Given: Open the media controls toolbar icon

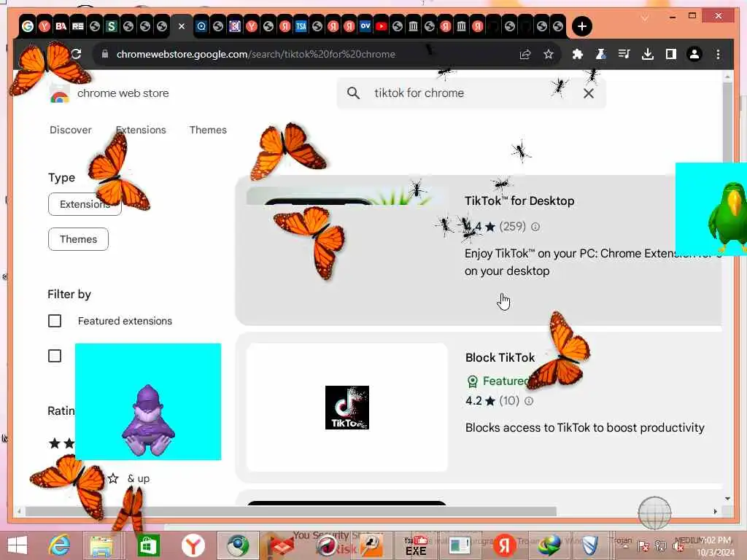Looking at the screenshot, I should 624,54.
